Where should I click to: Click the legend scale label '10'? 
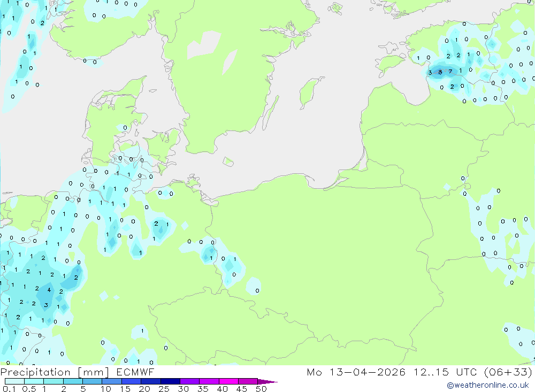point(106,389)
